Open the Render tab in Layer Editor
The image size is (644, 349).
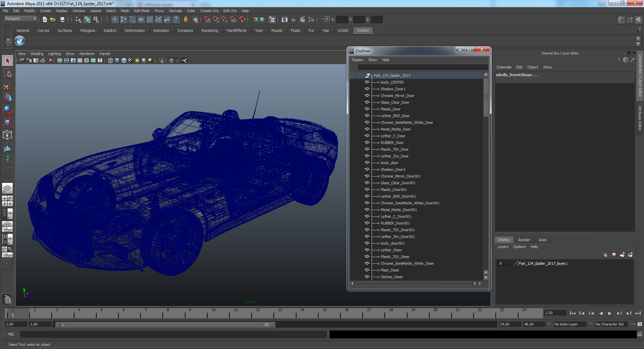click(x=524, y=240)
